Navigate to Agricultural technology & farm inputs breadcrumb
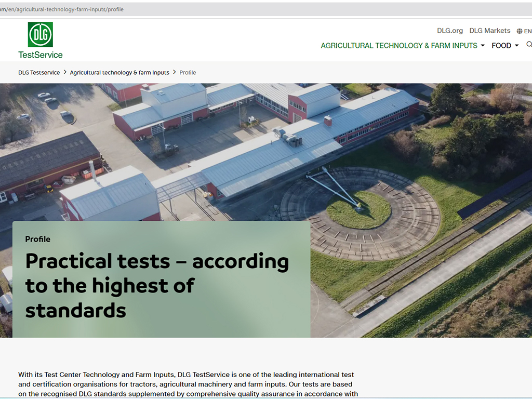This screenshot has height=399, width=532. (x=119, y=73)
